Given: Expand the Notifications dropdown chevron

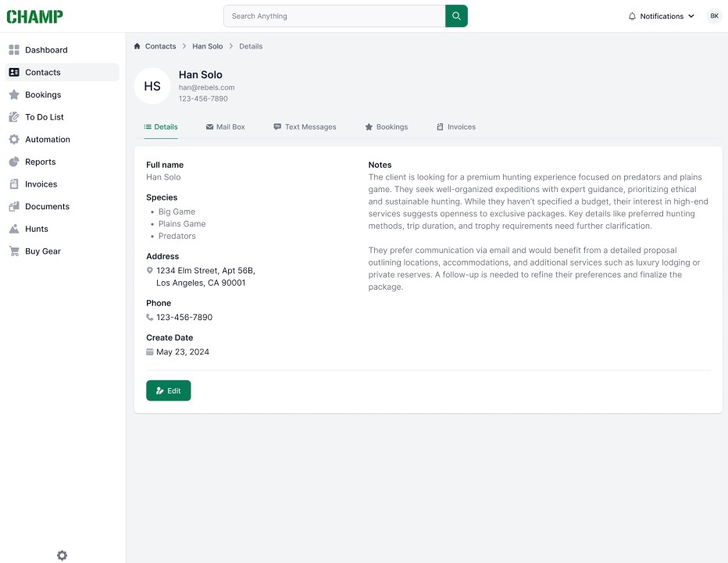Looking at the screenshot, I should pyautogui.click(x=691, y=16).
